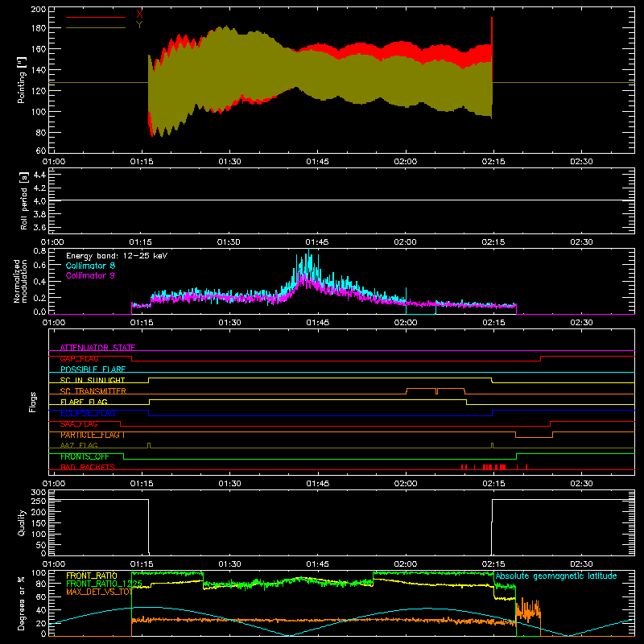The image size is (644, 644).
Task: Click the 'Degrees or %' axis title
Action: tap(22, 604)
